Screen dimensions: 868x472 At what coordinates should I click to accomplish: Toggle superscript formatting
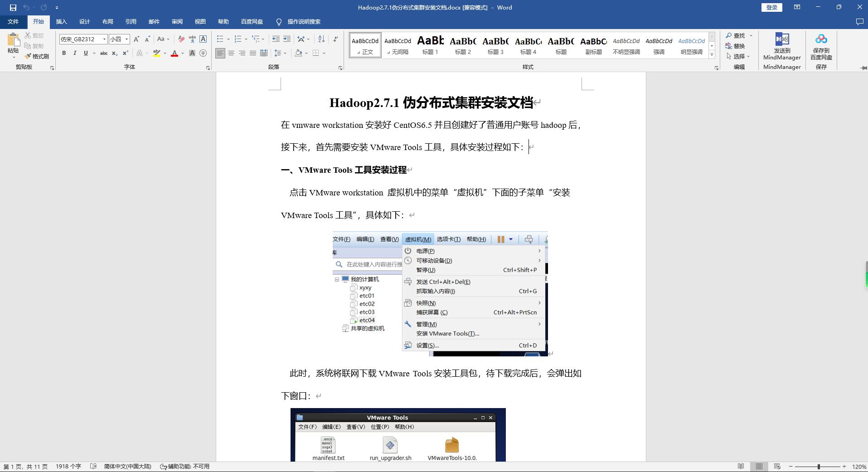click(126, 53)
